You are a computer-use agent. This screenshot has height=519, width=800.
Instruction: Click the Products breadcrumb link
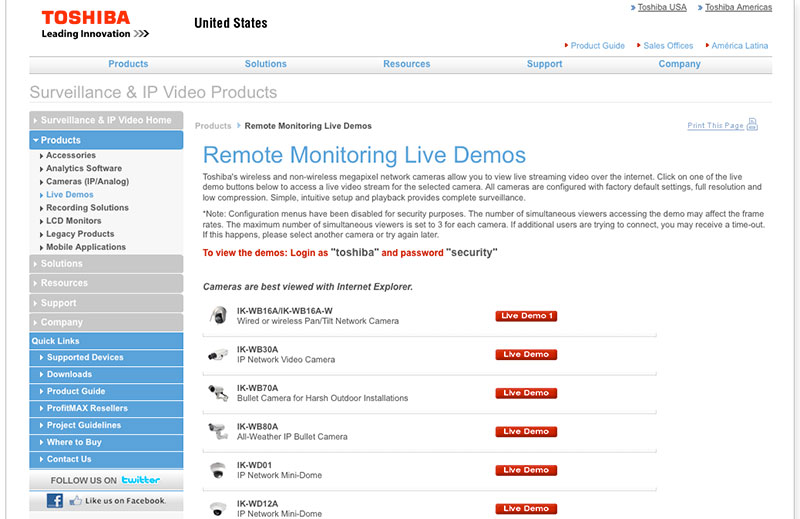pos(213,126)
